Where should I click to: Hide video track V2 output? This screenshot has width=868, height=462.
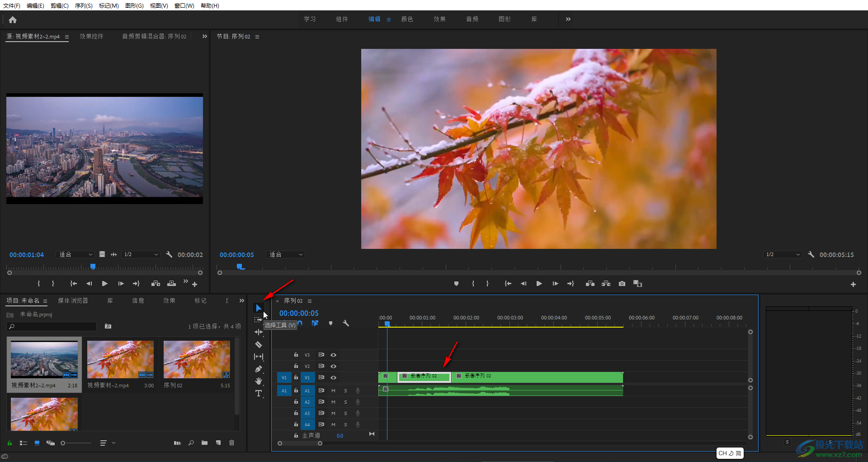pos(333,366)
